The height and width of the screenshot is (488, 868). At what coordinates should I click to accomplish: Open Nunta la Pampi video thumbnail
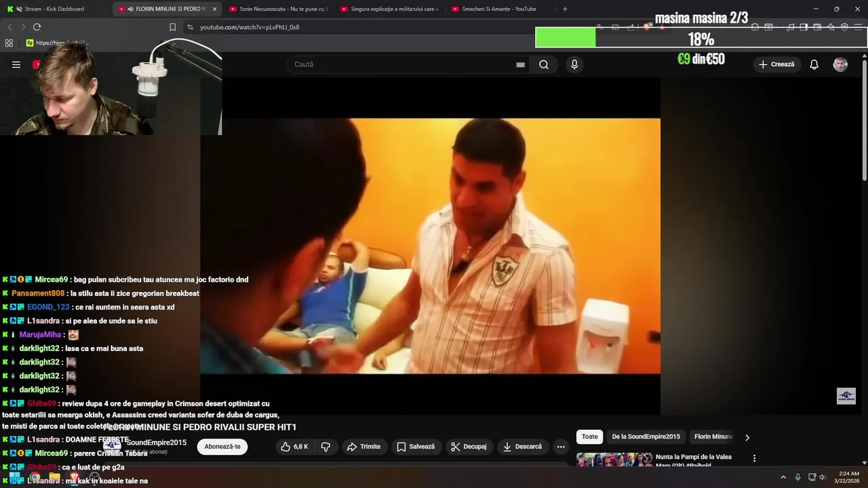[614, 460]
